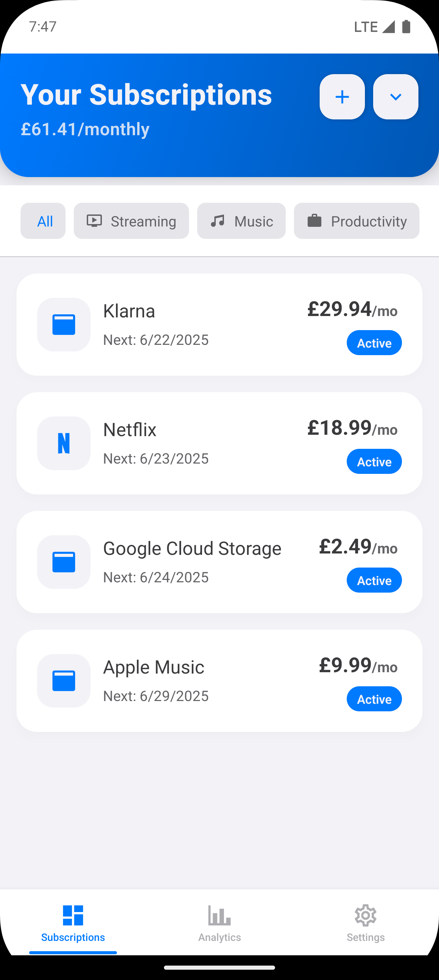
Task: Tap the £61.41/monthly total
Action: click(x=85, y=129)
